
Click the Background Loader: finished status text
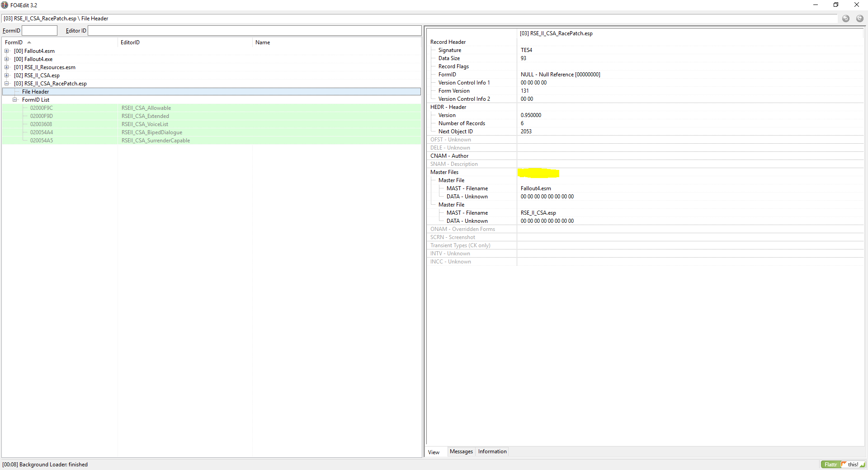pos(53,465)
